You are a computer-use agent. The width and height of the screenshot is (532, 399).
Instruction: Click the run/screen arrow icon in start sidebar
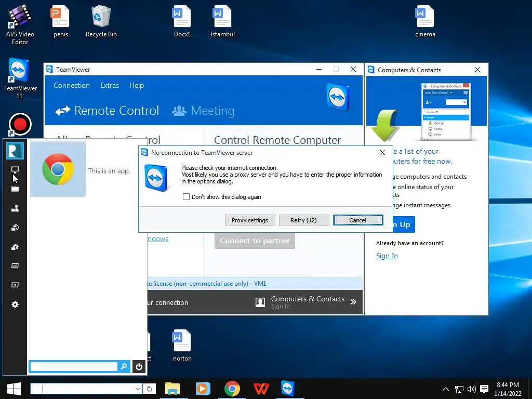[15, 285]
